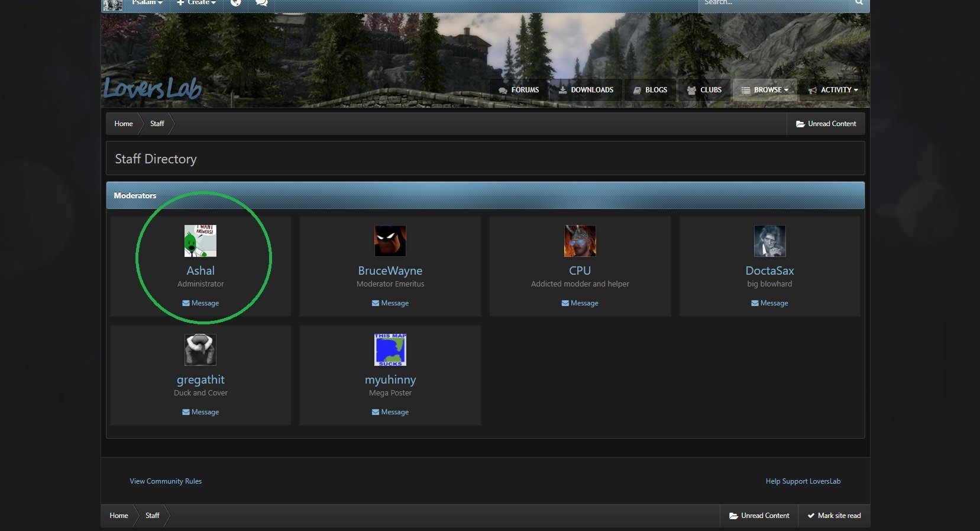Viewport: 980px width, 531px height.
Task: Click the "Mega Poster" title text
Action: point(390,393)
